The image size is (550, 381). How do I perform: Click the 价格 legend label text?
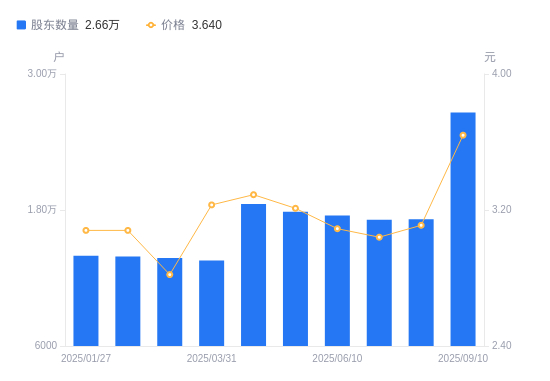(173, 25)
